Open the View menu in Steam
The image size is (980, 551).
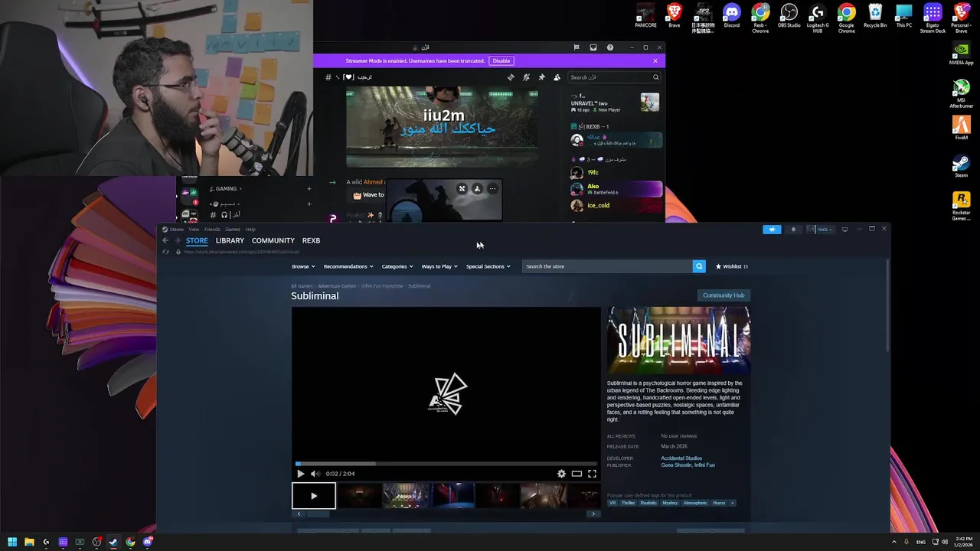pos(194,229)
